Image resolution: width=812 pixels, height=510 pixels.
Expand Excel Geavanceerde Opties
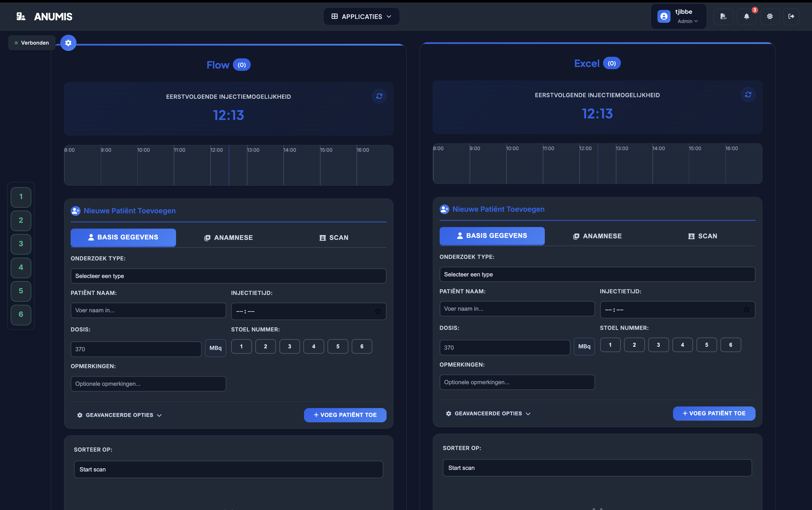pyautogui.click(x=488, y=414)
